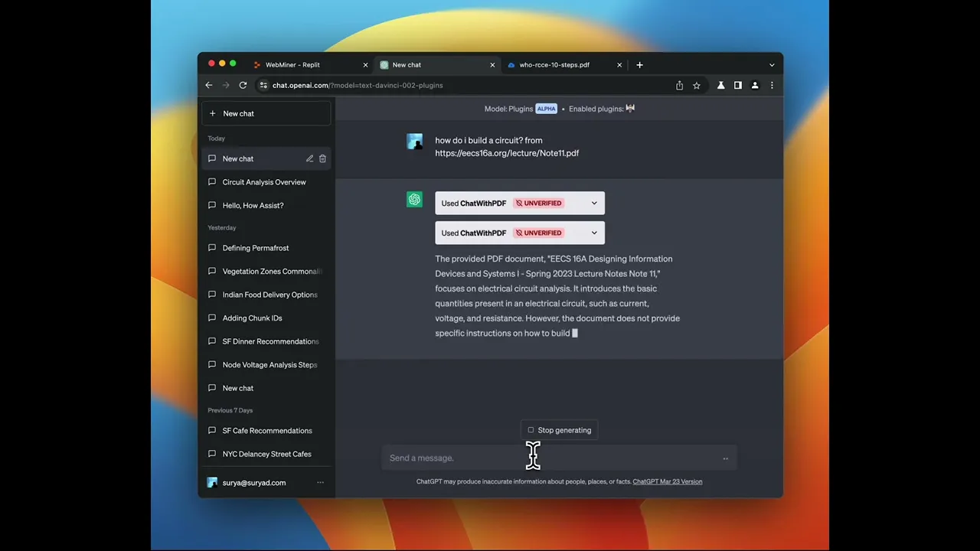Viewport: 980px width, 551px height.
Task: Open the Node Voltage Analysis Steps chat
Action: click(x=266, y=365)
